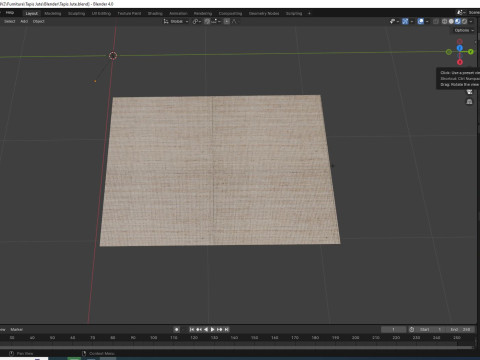Toggle the snapping magnet icon
480x360 pixels.
pyautogui.click(x=207, y=21)
